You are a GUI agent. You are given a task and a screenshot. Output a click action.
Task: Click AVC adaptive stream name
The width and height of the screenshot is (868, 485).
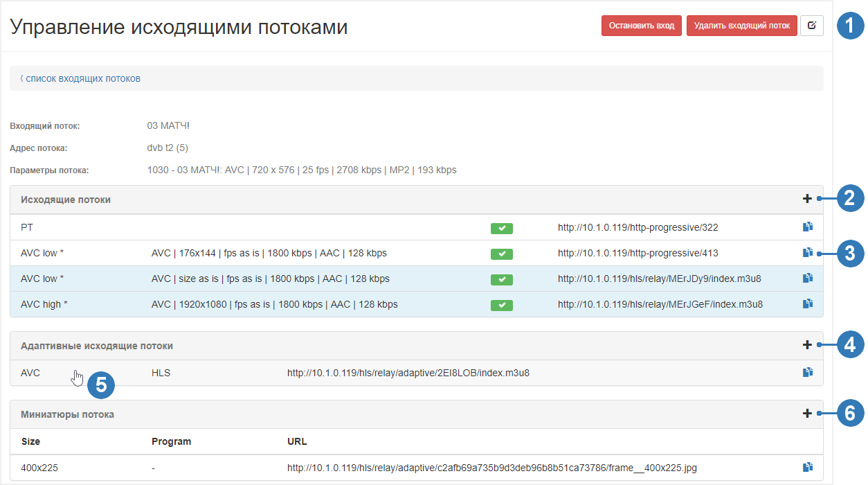tap(30, 373)
